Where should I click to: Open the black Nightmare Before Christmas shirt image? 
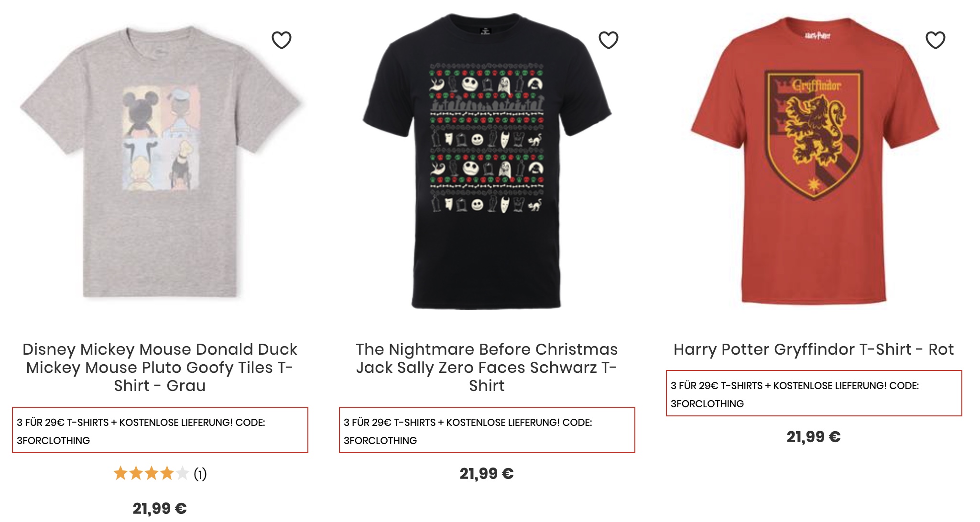coord(487,163)
